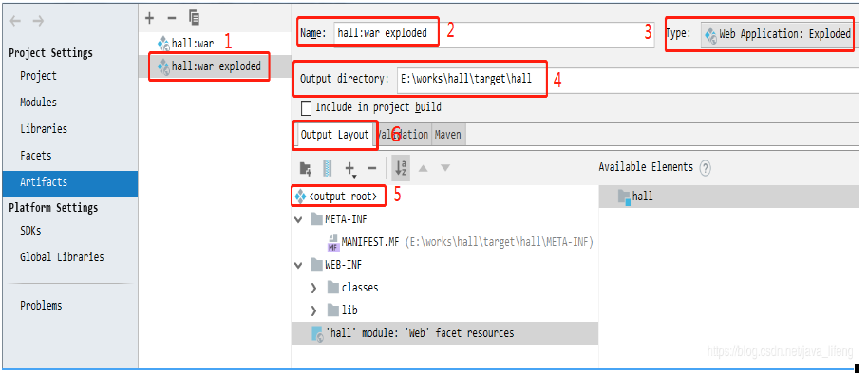Go back with the left arrow
The height and width of the screenshot is (376, 868).
pos(15,21)
